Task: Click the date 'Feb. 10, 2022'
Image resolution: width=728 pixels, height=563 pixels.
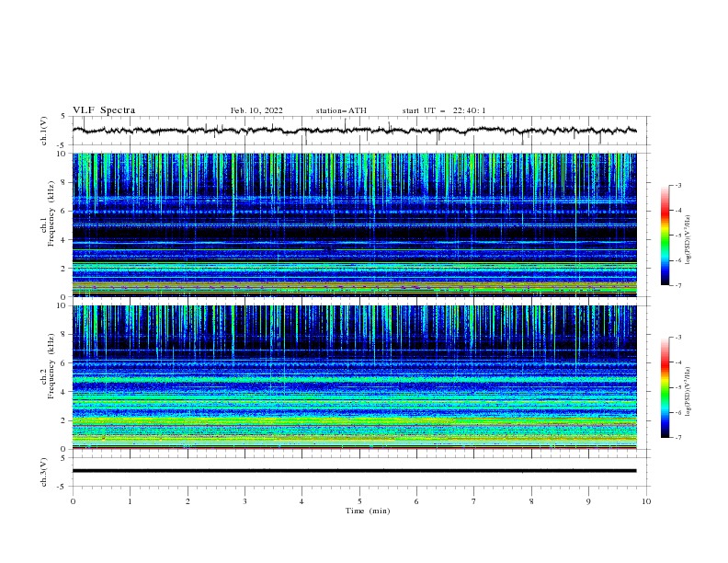Action: coord(256,110)
